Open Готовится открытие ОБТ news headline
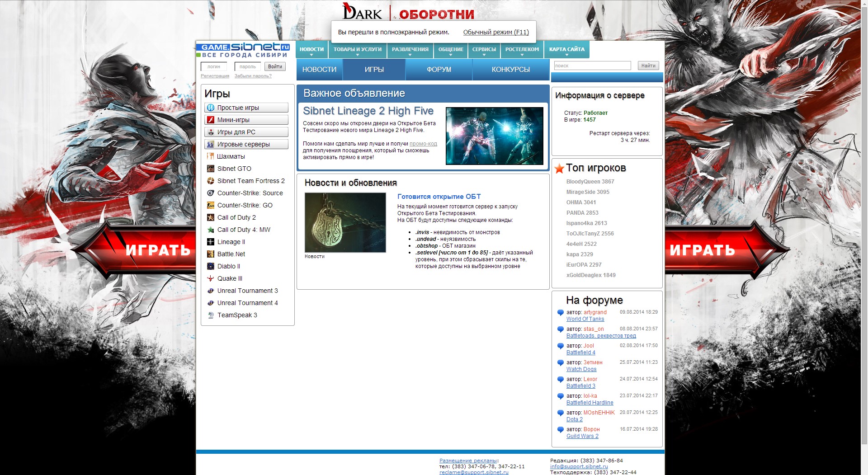This screenshot has width=868, height=475. pyautogui.click(x=439, y=197)
